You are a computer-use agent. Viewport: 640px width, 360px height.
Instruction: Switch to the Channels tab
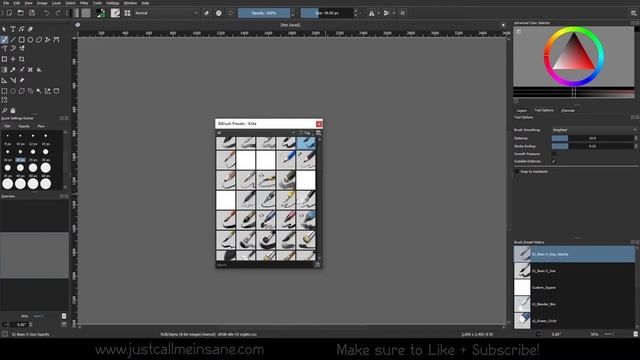[x=568, y=111]
